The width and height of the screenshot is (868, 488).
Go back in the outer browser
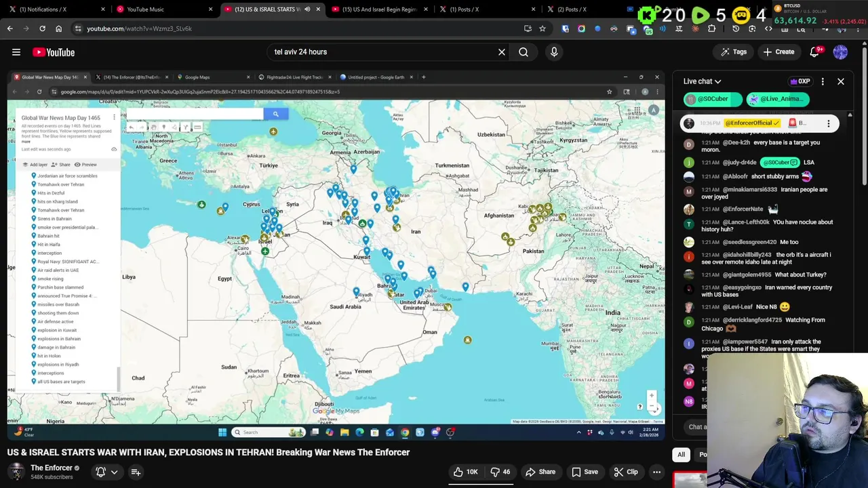tap(9, 28)
